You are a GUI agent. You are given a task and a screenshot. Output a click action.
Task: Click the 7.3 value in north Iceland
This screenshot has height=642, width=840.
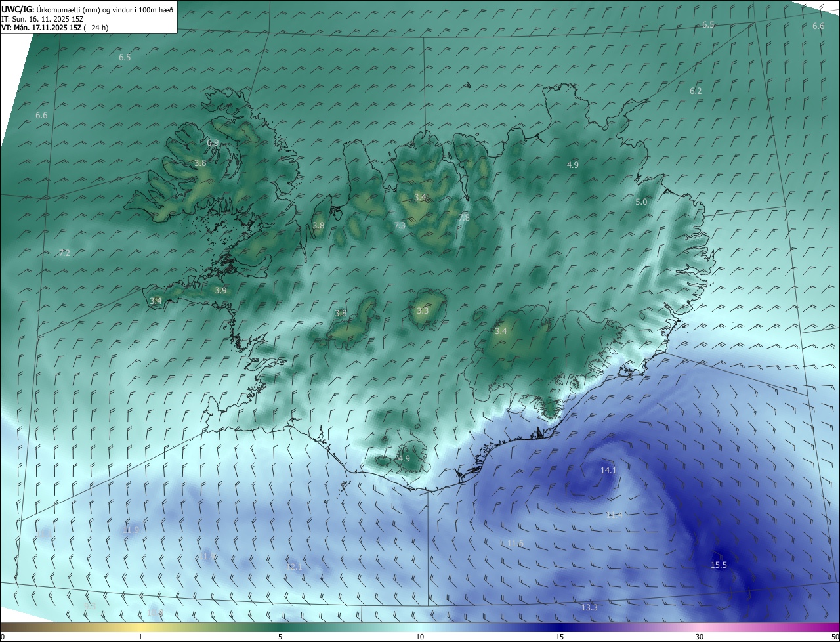click(x=400, y=226)
